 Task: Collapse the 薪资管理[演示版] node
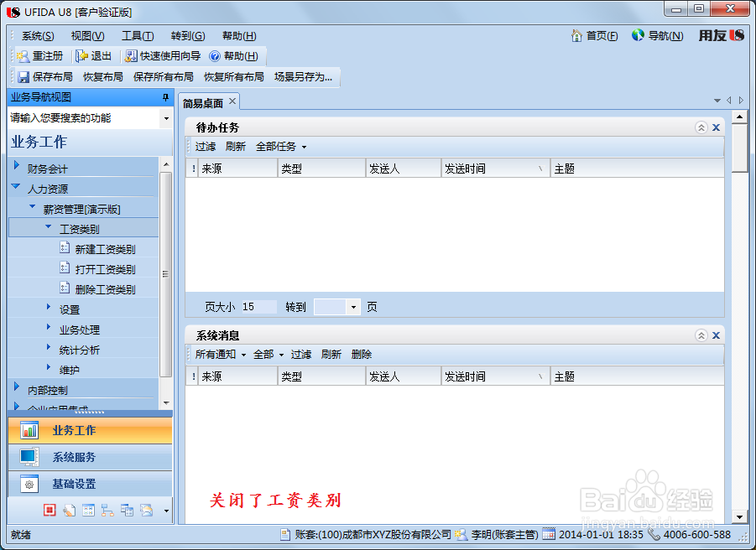32,206
